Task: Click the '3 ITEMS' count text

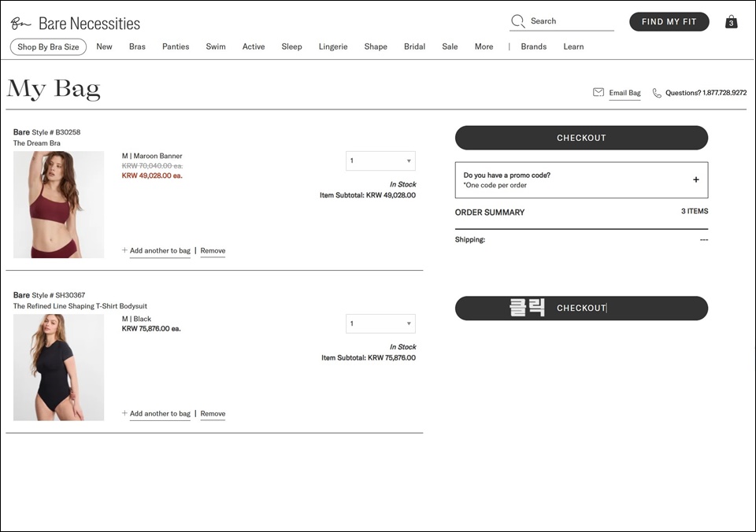Action: click(695, 211)
